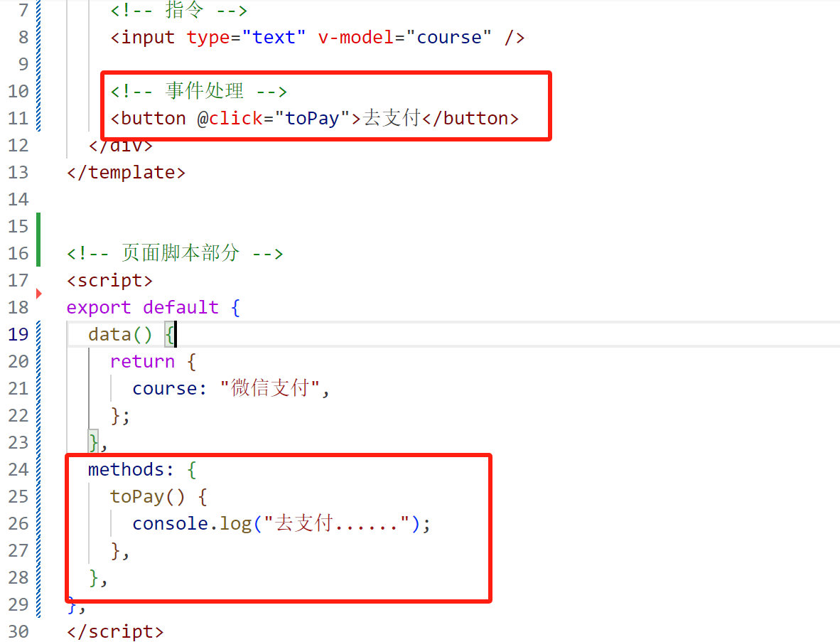Image resolution: width=840 pixels, height=642 pixels.
Task: Click the string '去支付......' in console.log
Action: pos(337,523)
